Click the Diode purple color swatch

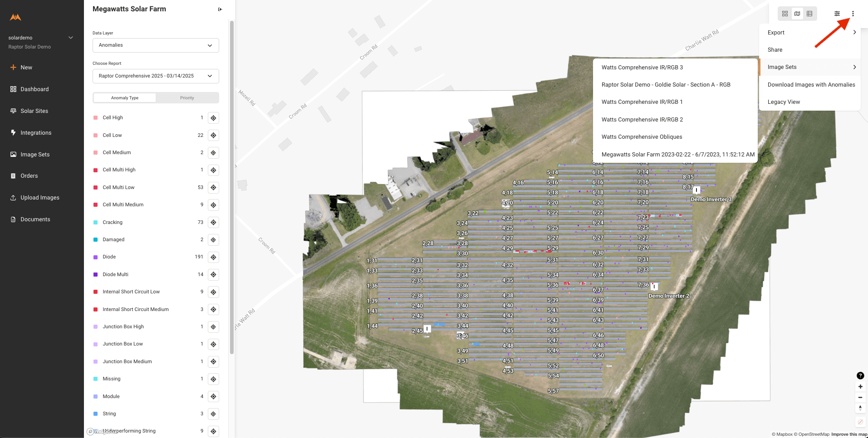[x=95, y=257]
